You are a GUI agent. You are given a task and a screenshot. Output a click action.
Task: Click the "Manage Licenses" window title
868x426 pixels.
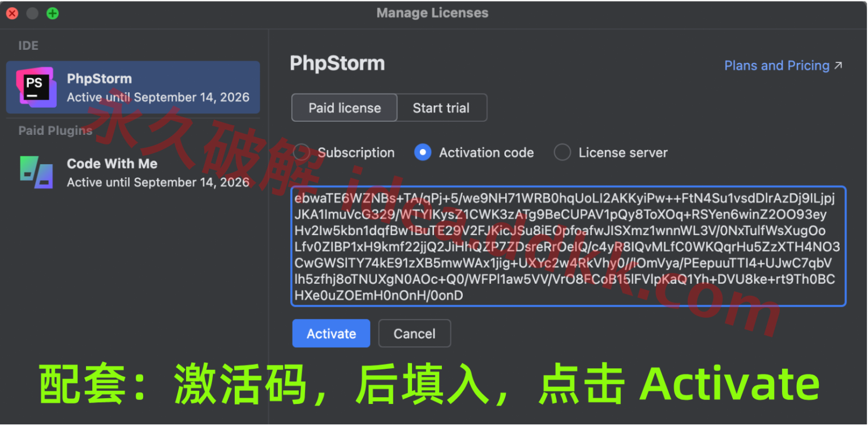click(432, 13)
